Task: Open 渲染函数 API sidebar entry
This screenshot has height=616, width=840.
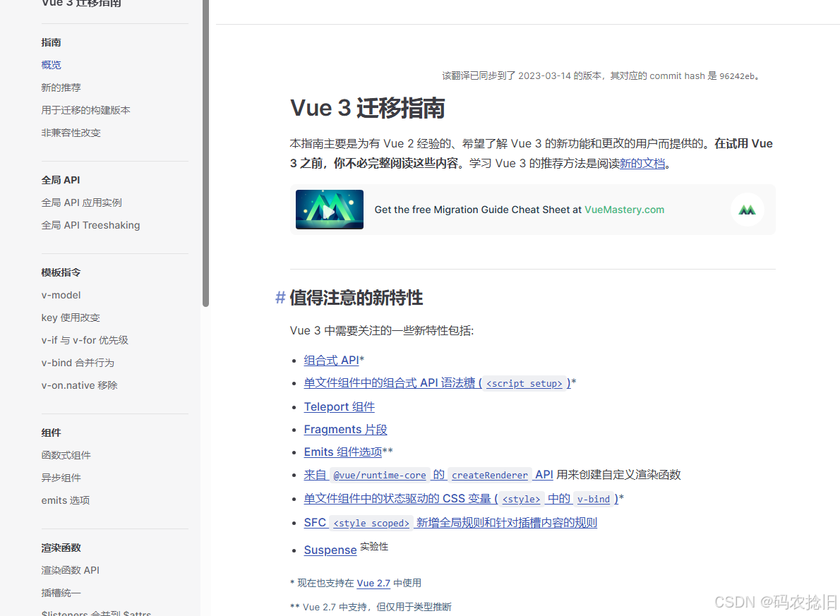Action: point(70,570)
